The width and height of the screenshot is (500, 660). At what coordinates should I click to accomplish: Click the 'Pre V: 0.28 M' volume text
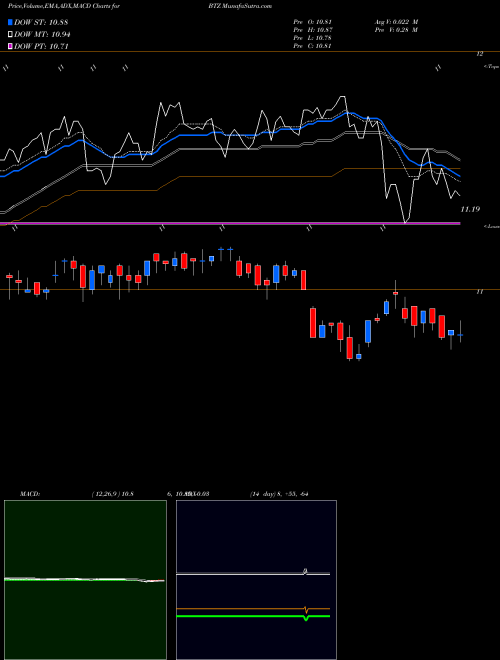pos(395,30)
